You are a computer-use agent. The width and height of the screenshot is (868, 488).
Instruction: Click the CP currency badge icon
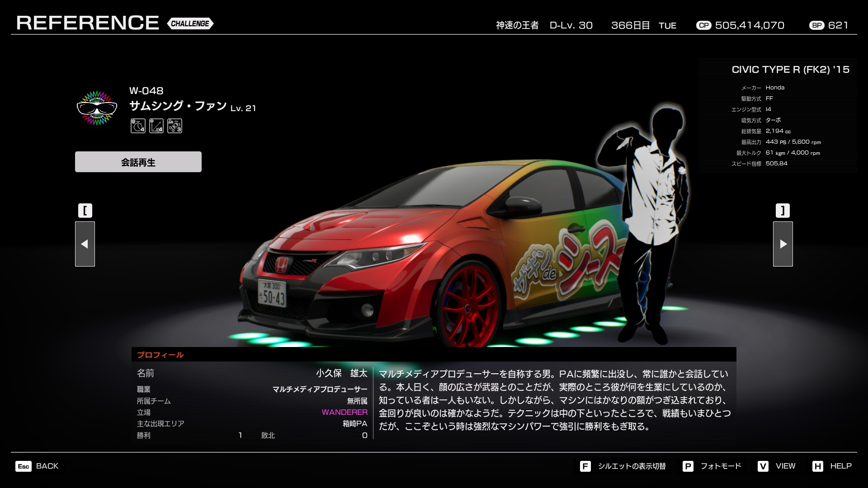[x=703, y=26]
